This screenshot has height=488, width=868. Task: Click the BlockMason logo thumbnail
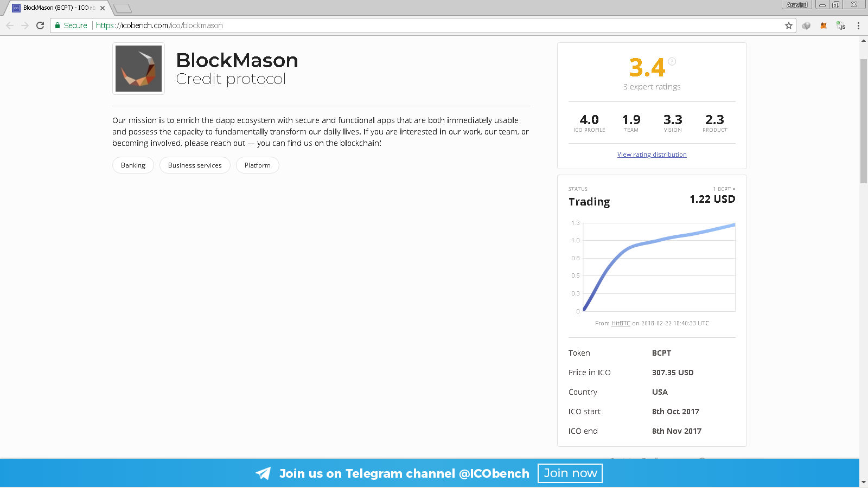pos(138,68)
